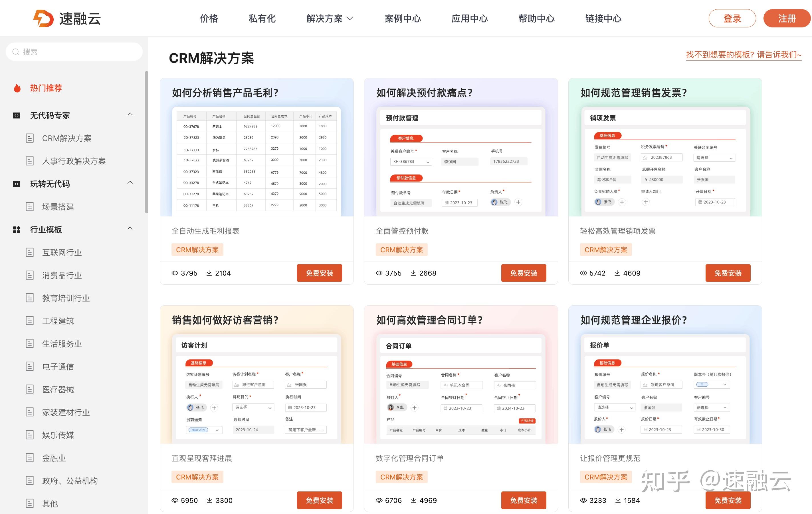Select 价格 in the top menu
The image size is (812, 514).
tap(209, 19)
